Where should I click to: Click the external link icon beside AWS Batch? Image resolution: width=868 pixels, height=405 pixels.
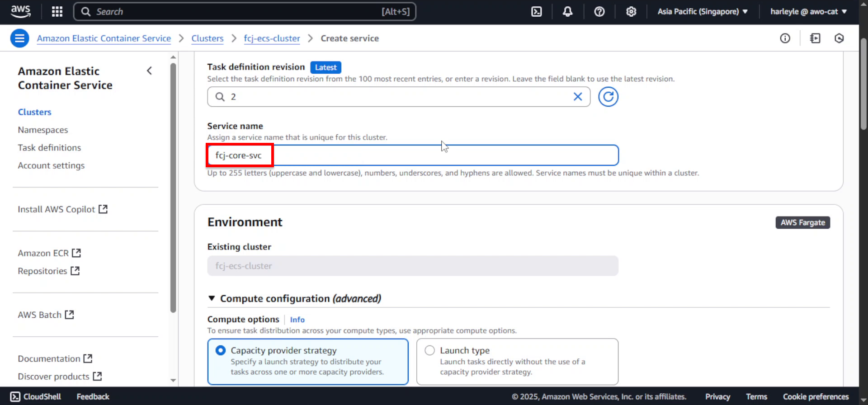pos(69,314)
